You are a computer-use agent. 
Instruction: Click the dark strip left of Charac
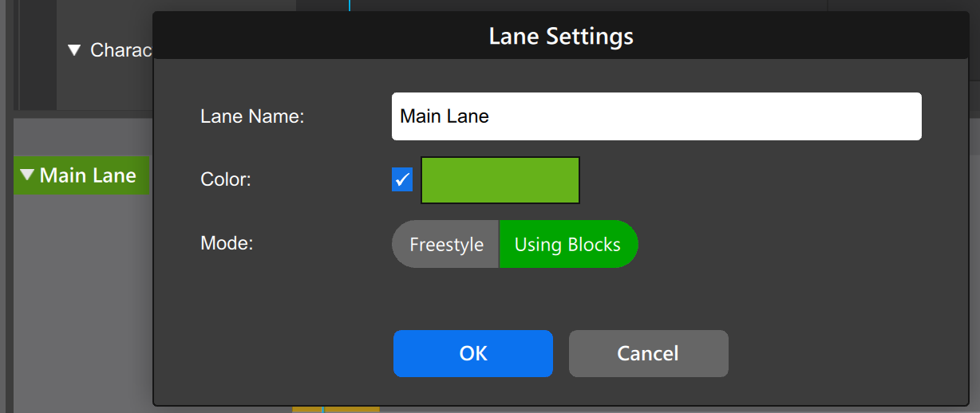point(36,56)
